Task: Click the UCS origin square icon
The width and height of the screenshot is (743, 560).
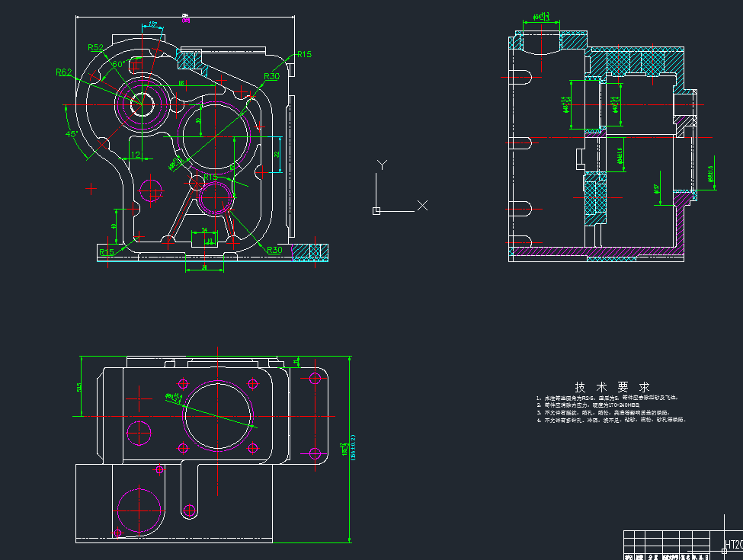Action: click(x=376, y=211)
